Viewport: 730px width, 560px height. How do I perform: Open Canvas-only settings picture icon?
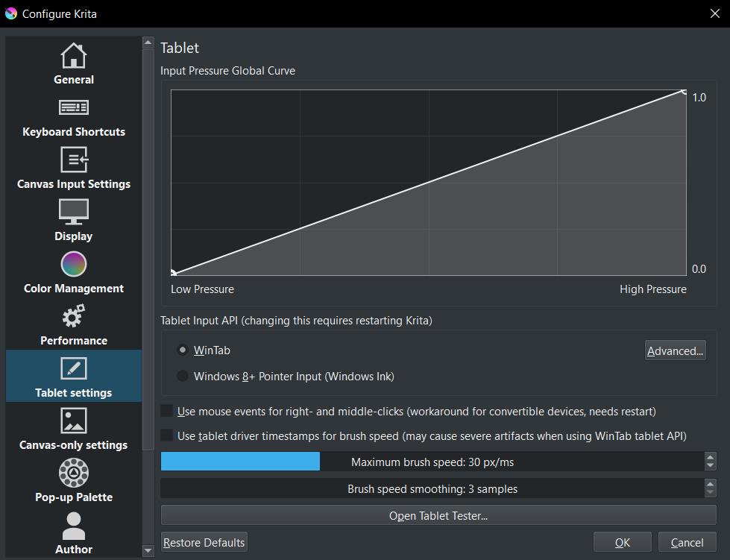point(73,421)
